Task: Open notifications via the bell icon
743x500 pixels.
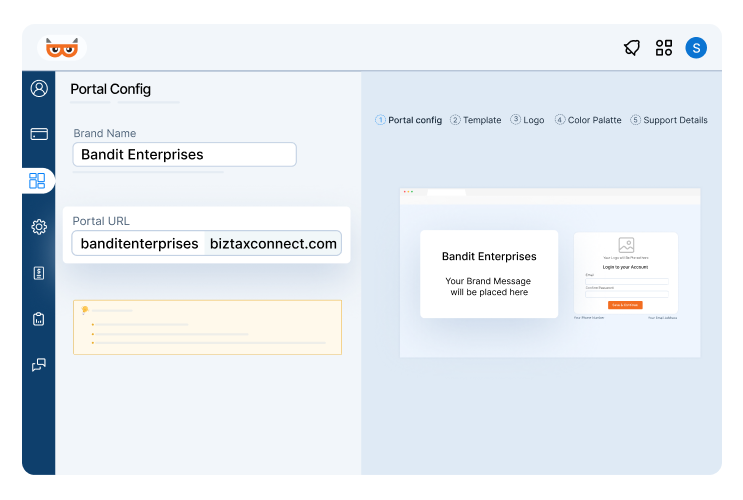Action: pyautogui.click(x=632, y=48)
